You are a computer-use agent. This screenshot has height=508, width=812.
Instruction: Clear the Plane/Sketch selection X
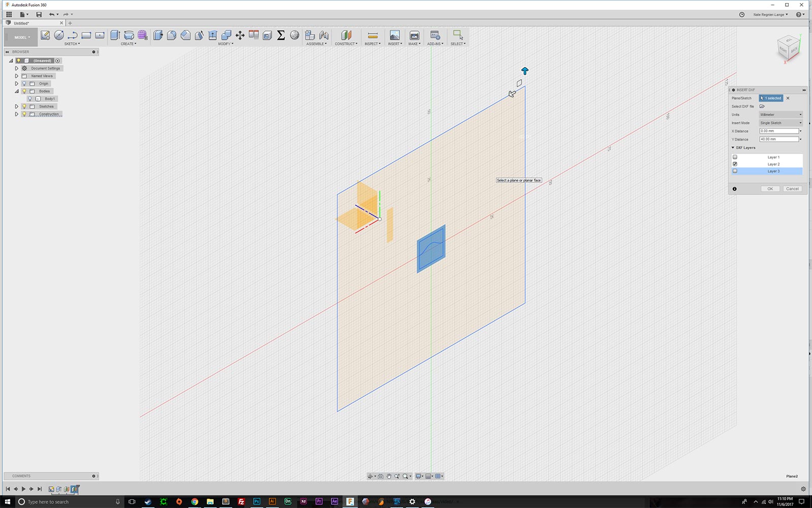[x=788, y=98]
